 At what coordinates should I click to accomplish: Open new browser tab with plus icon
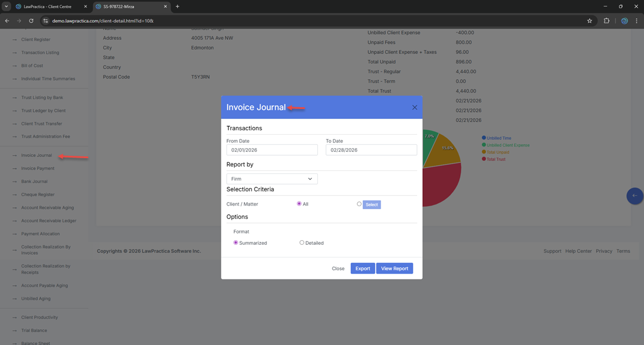tap(177, 6)
